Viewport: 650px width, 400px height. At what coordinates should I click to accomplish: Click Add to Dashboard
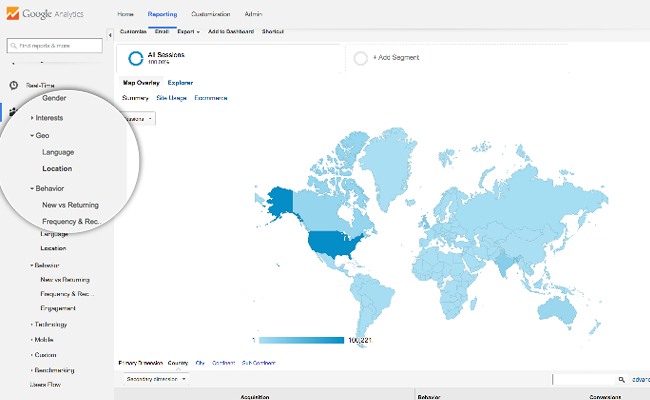tap(229, 32)
